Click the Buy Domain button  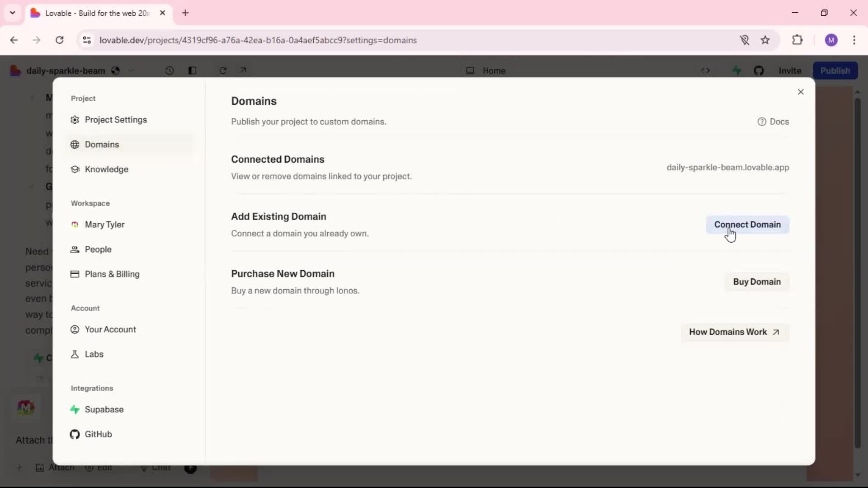757,282
